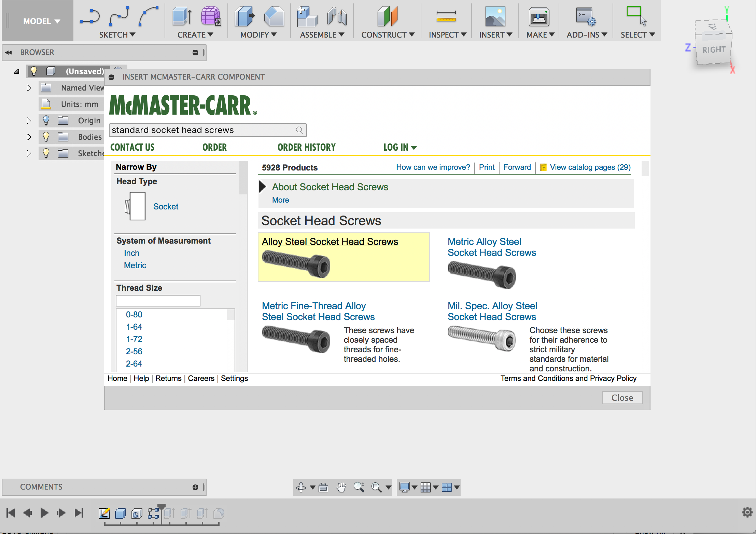Image resolution: width=756 pixels, height=534 pixels.
Task: Click the Midplane icon in Construct
Action: 388,16
